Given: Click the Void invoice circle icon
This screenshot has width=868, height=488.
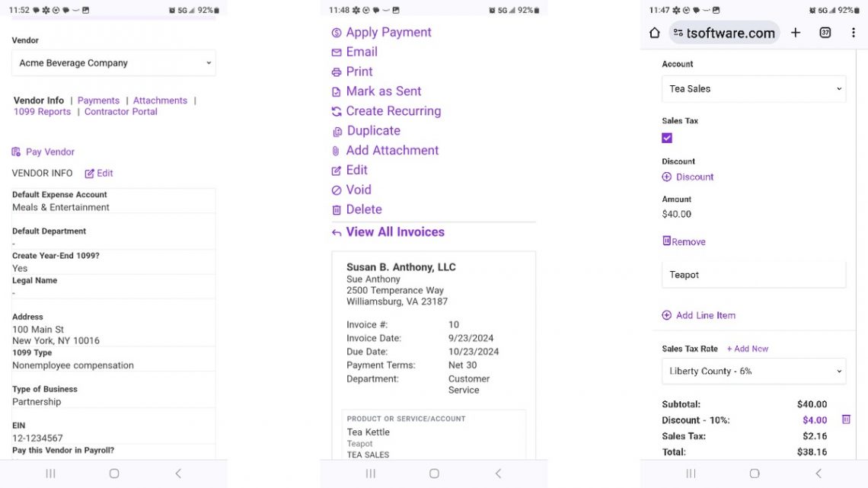Looking at the screenshot, I should 337,190.
